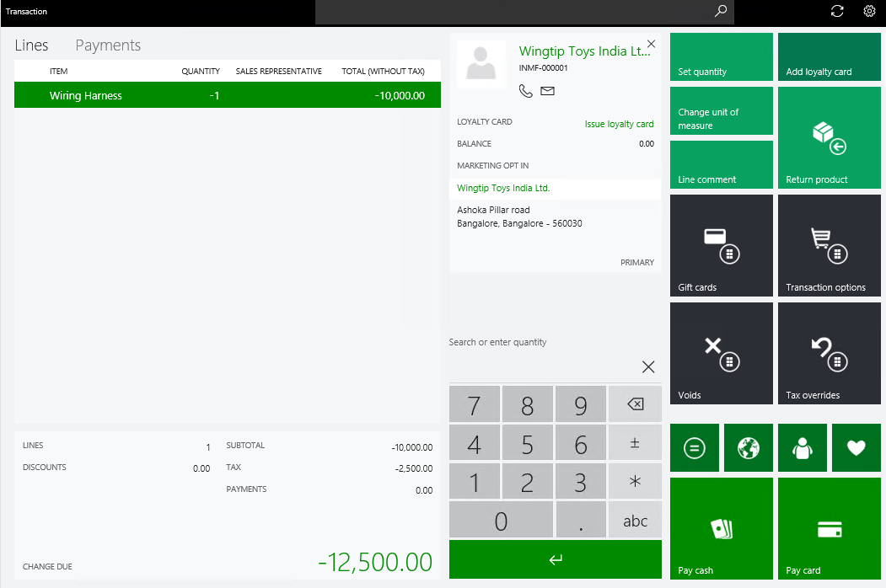The width and height of the screenshot is (886, 588).
Task: Click the globe icon tile
Action: [748, 447]
